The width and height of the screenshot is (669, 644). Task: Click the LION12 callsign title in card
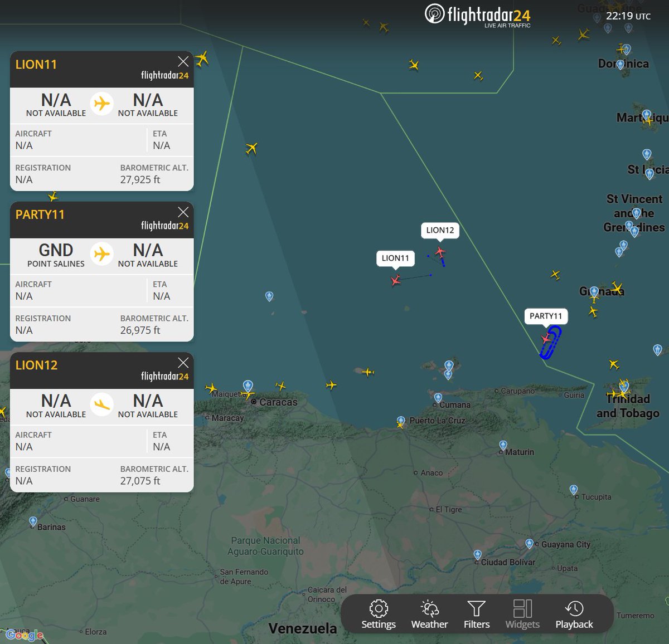pyautogui.click(x=36, y=365)
